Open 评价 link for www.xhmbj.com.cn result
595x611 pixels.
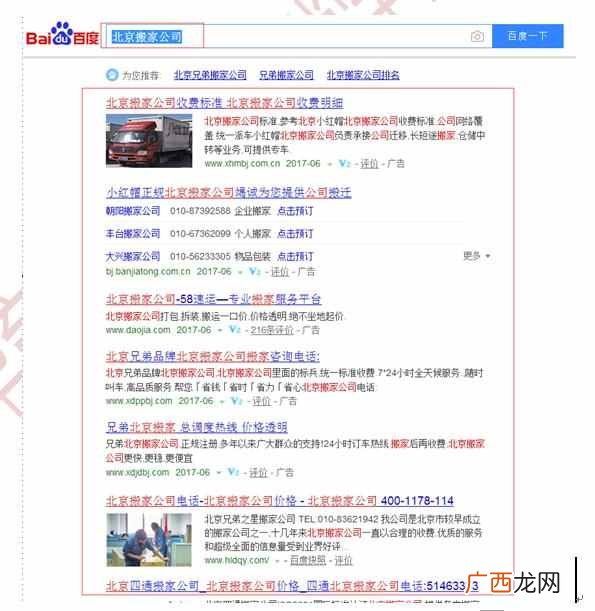(369, 164)
